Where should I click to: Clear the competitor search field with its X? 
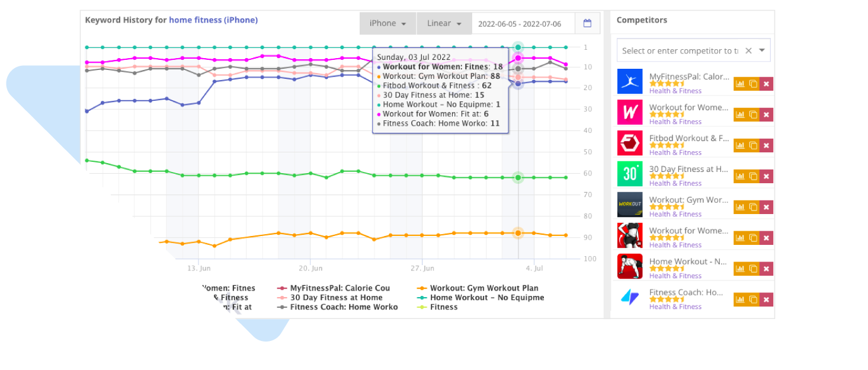(x=748, y=50)
